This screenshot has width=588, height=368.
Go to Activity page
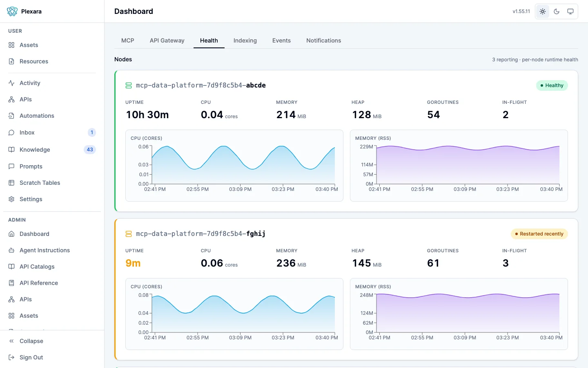tap(52, 83)
